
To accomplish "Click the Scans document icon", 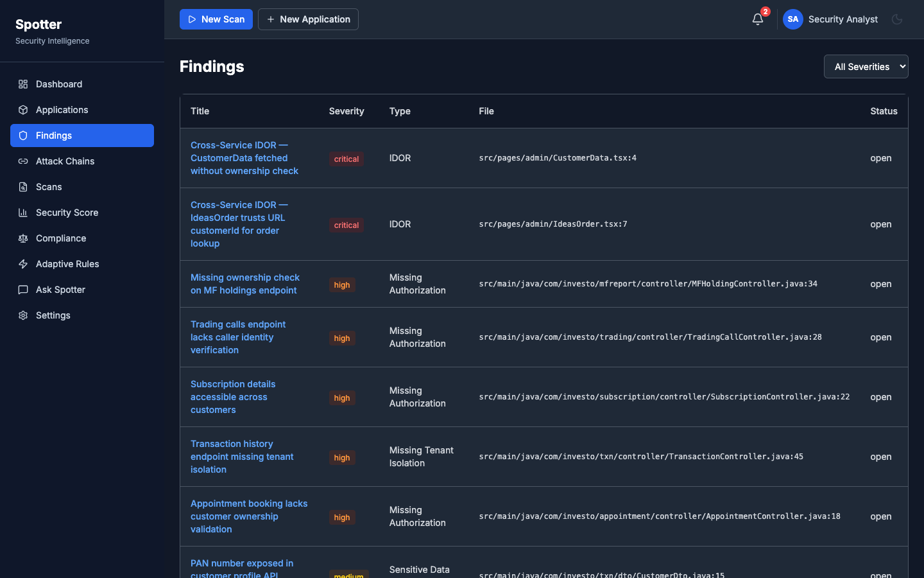I will (x=22, y=187).
